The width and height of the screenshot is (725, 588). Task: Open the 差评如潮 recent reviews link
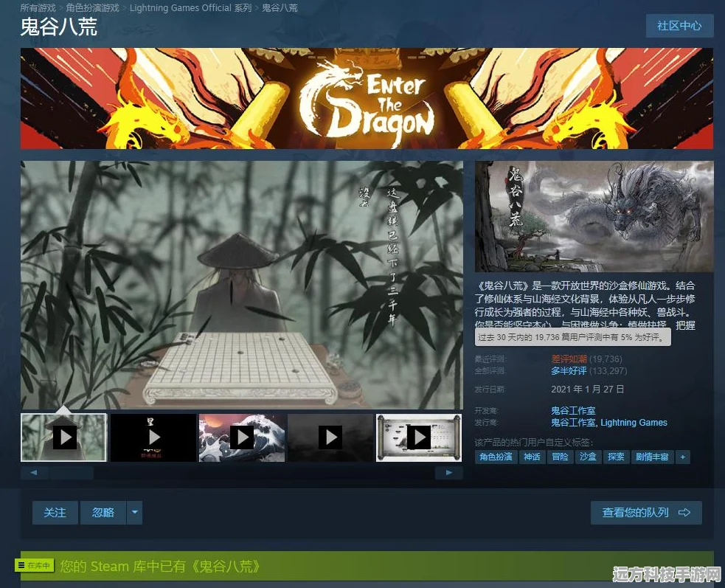pyautogui.click(x=569, y=359)
